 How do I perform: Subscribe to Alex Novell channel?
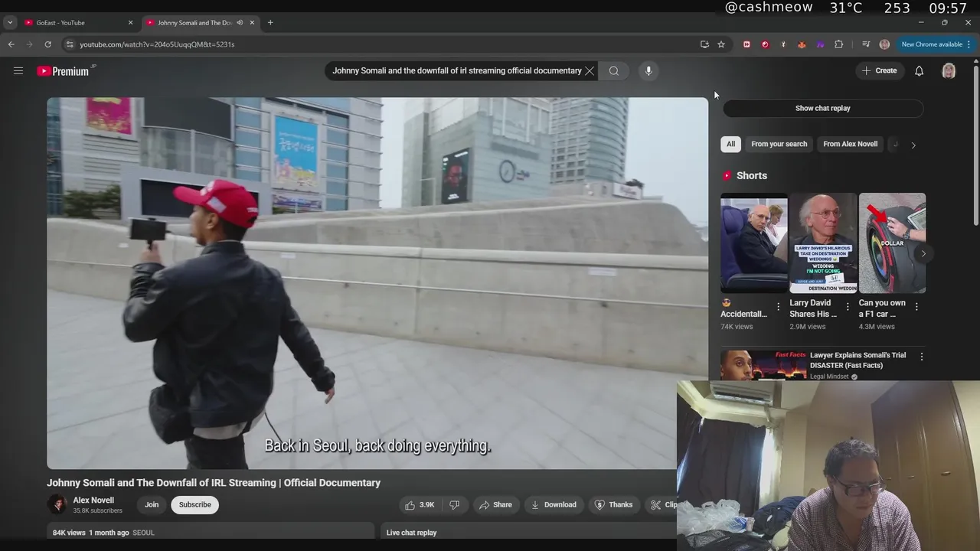(194, 505)
